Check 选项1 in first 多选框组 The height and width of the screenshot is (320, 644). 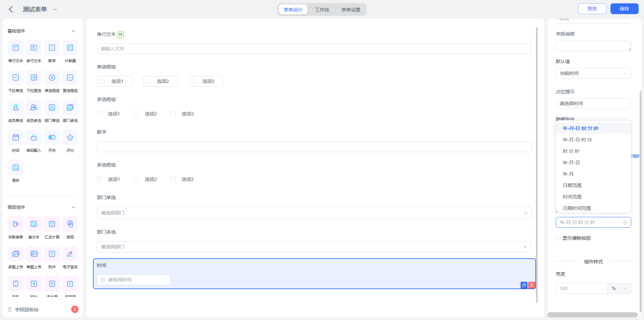coord(99,114)
